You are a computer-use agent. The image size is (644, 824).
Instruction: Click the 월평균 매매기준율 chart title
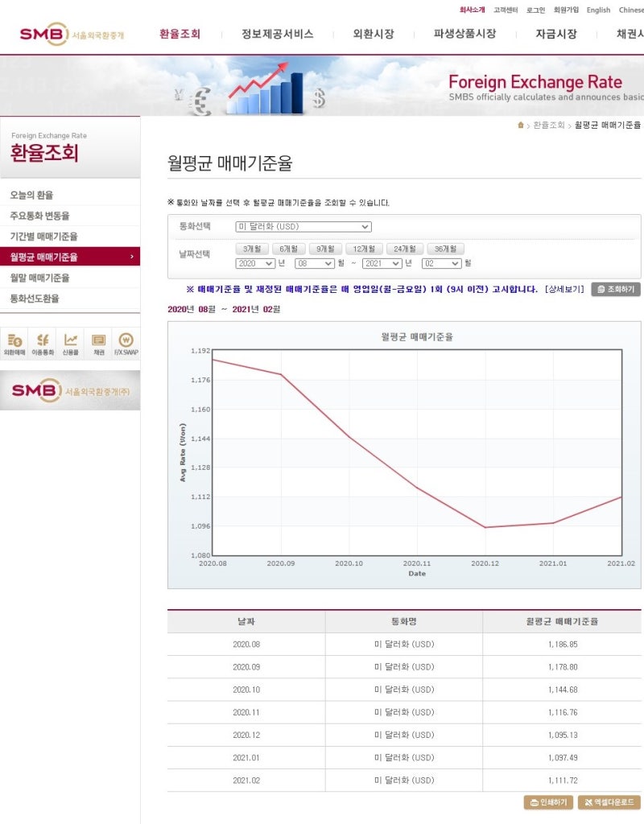(x=417, y=337)
